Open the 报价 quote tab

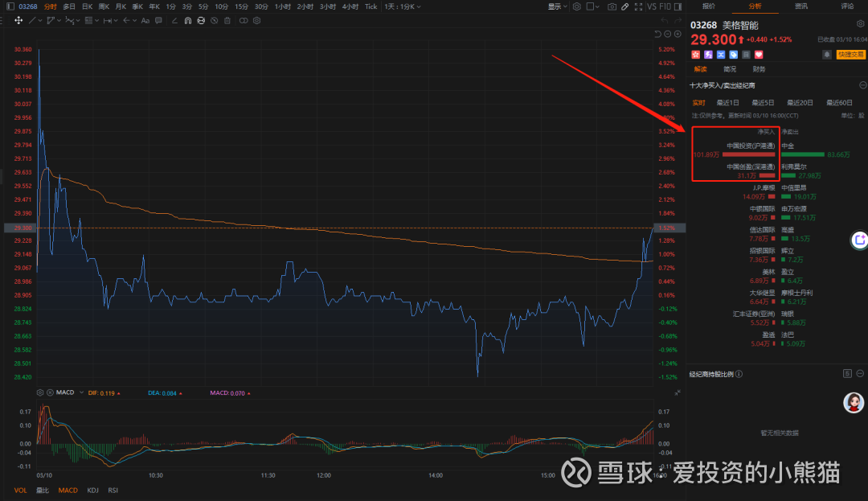(x=709, y=6)
